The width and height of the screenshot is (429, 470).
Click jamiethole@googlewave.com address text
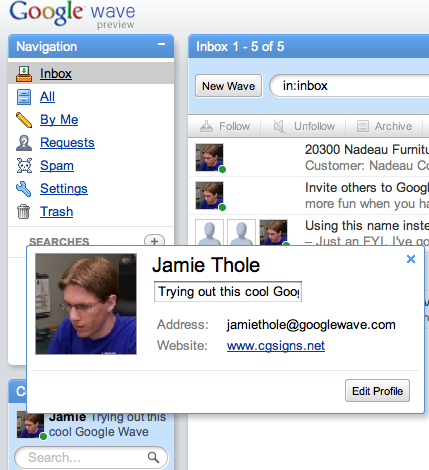point(311,325)
